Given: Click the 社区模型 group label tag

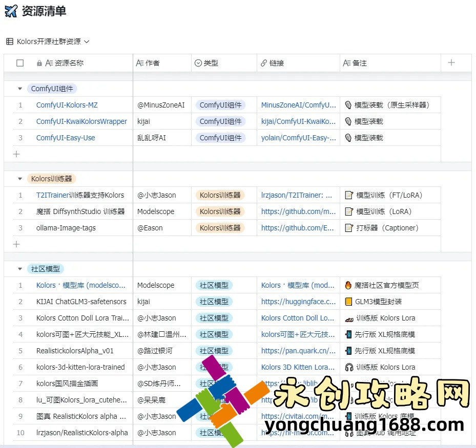Looking at the screenshot, I should 46,269.
